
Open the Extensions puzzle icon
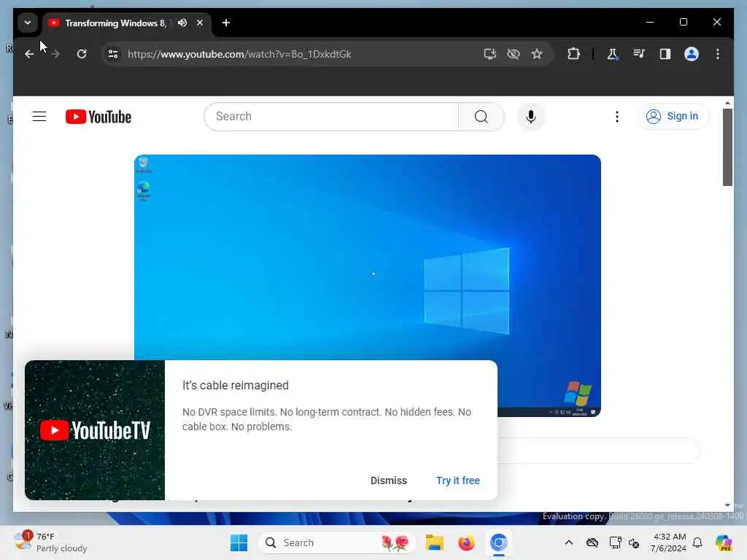pyautogui.click(x=573, y=54)
